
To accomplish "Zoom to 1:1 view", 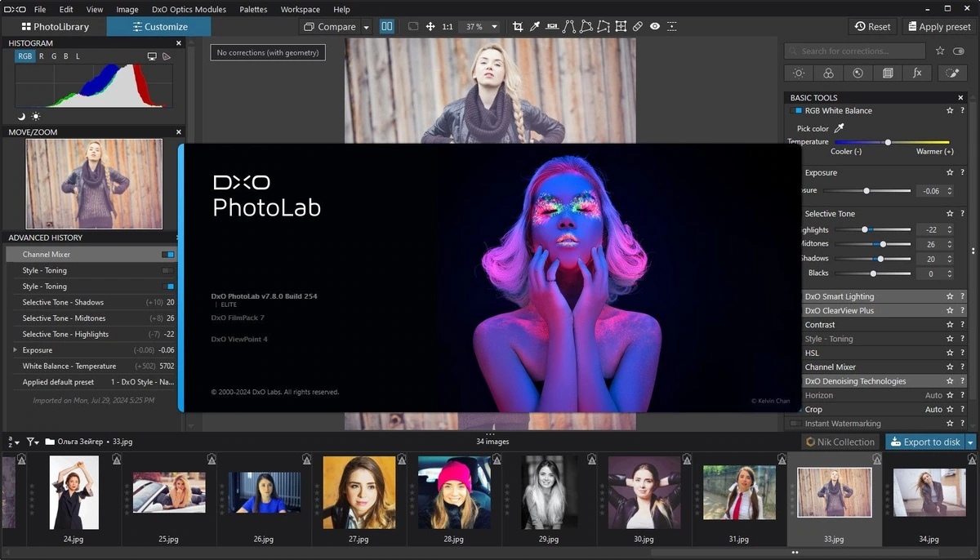I will coord(448,27).
